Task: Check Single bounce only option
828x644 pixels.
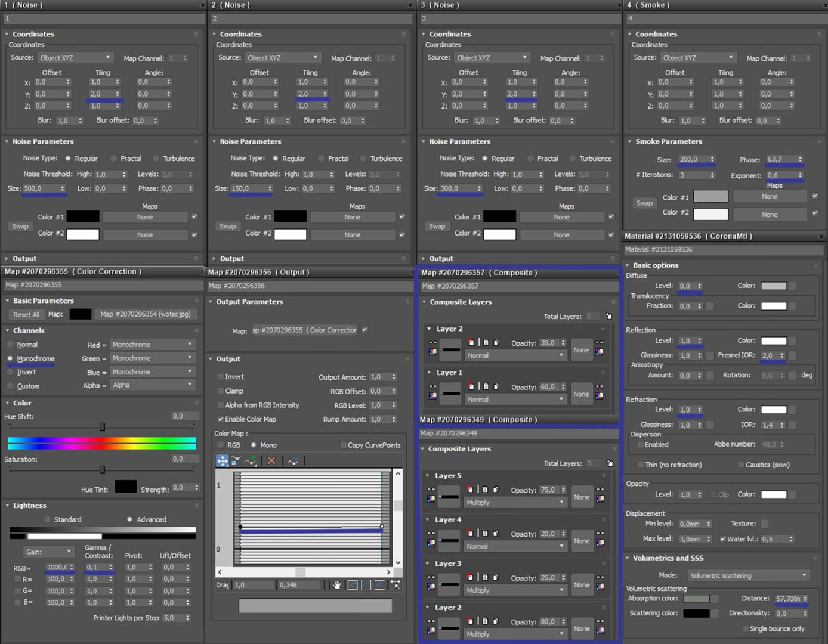Action: tap(773, 628)
